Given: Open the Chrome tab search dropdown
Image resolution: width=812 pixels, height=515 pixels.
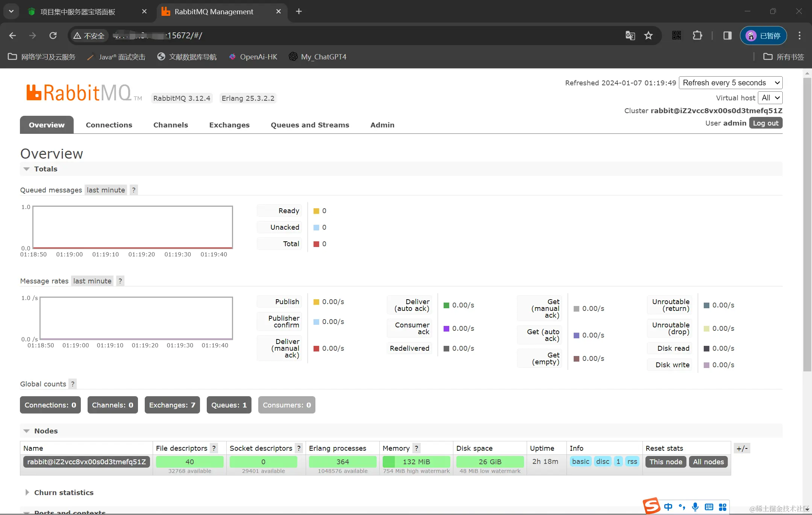Looking at the screenshot, I should [11, 11].
